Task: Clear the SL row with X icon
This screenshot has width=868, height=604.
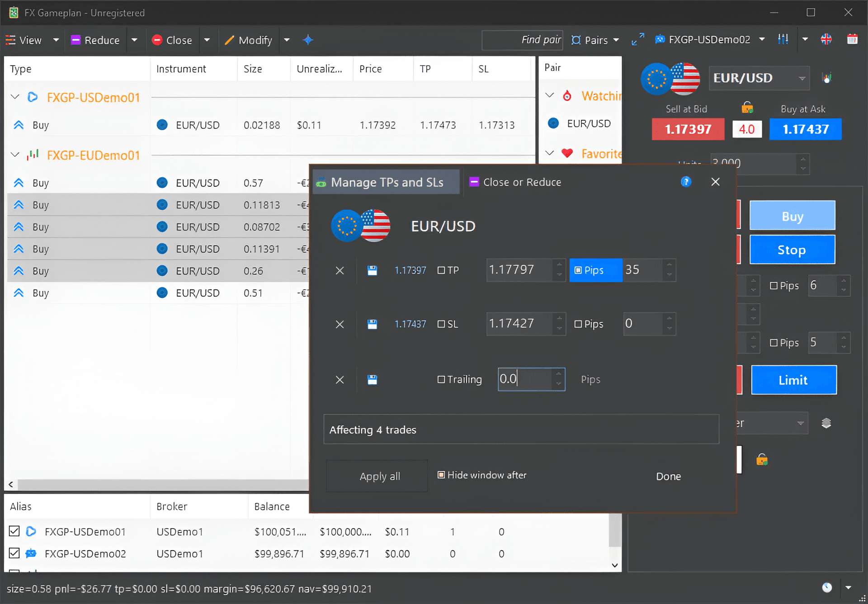Action: point(340,324)
